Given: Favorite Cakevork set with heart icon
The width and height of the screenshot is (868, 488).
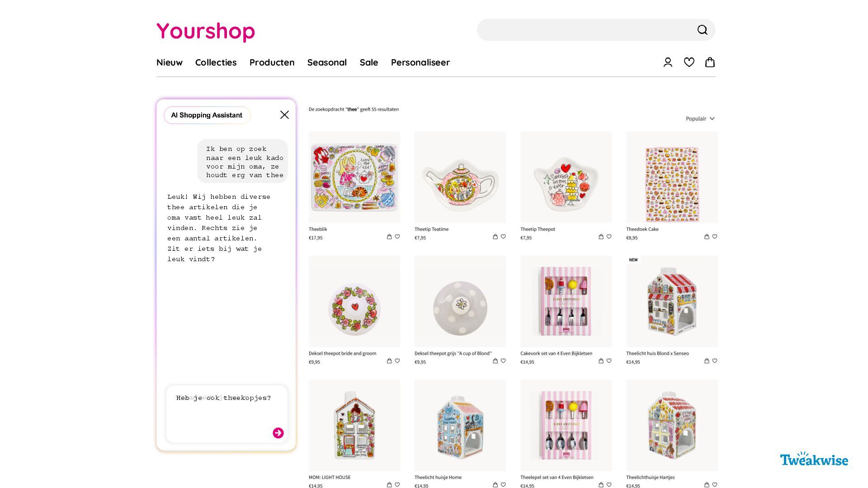Looking at the screenshot, I should 609,361.
